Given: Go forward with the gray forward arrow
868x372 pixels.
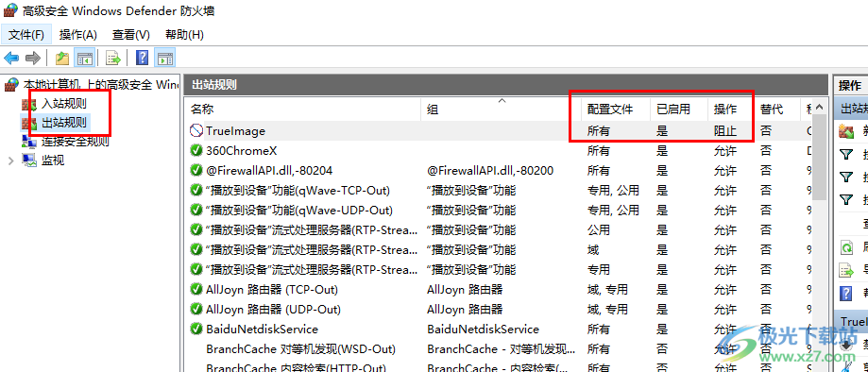Looking at the screenshot, I should click(x=33, y=58).
